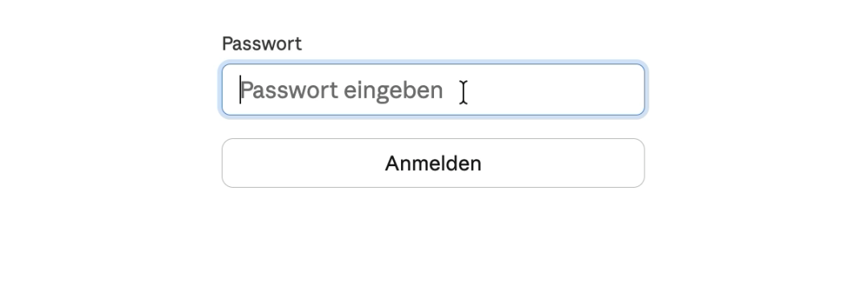This screenshot has height=289, width=868.
Task: Click on the 'Passwort eingeben' placeholder text
Action: pyautogui.click(x=342, y=91)
